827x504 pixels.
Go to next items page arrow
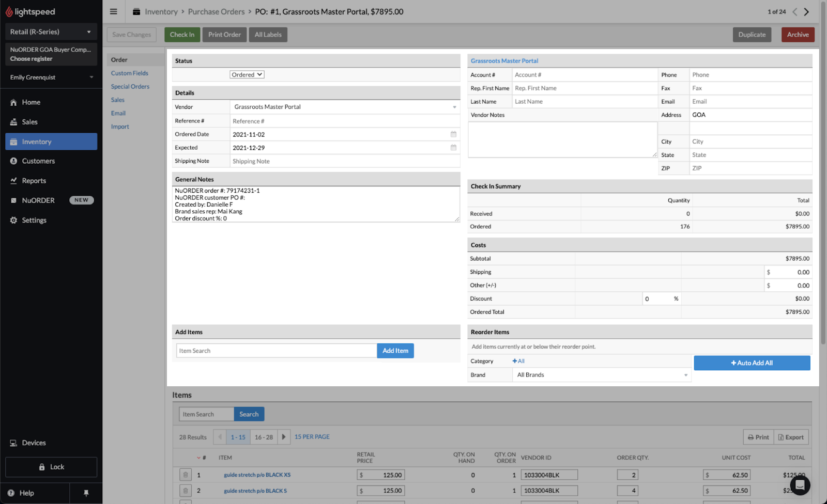tap(284, 437)
